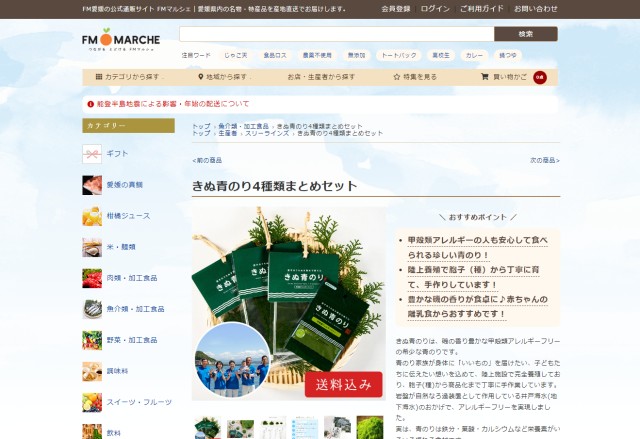The height and width of the screenshot is (439, 640).
Task: Select the fifth product thumbnail
Action: [x=337, y=427]
